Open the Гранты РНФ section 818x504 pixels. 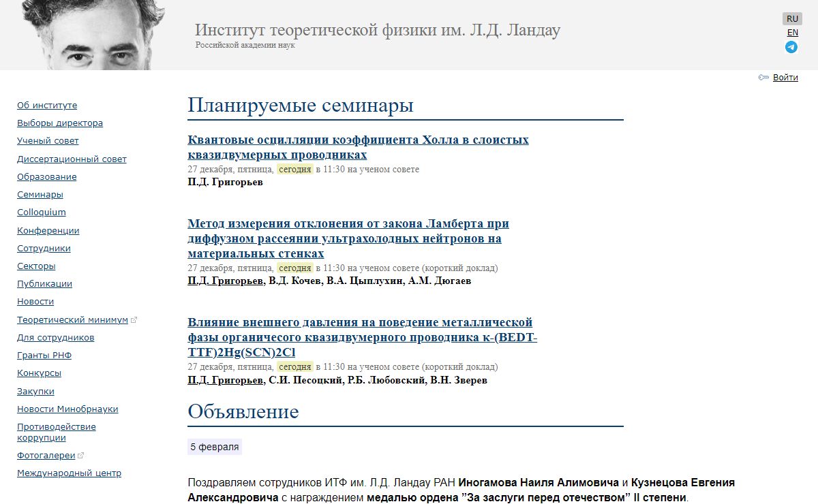44,356
